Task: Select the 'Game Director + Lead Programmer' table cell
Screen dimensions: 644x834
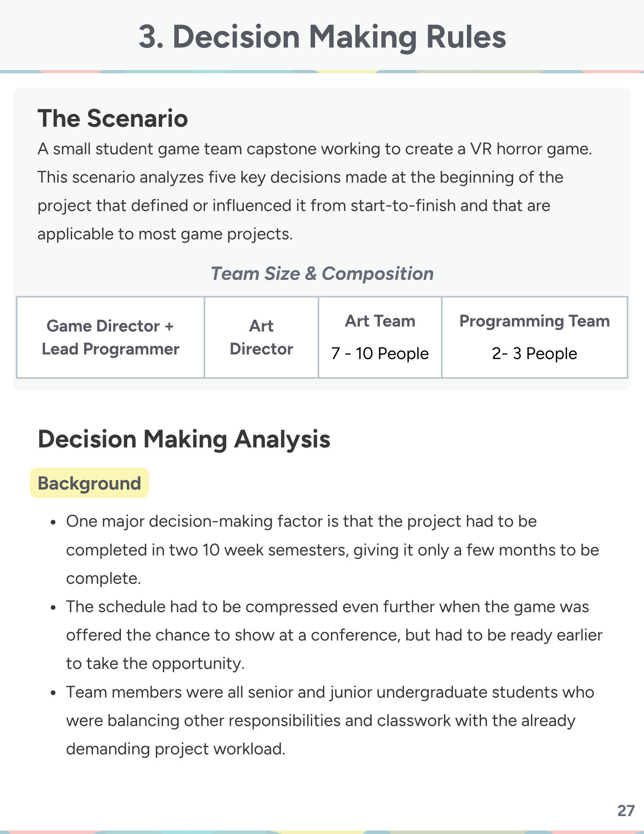Action: pyautogui.click(x=110, y=337)
